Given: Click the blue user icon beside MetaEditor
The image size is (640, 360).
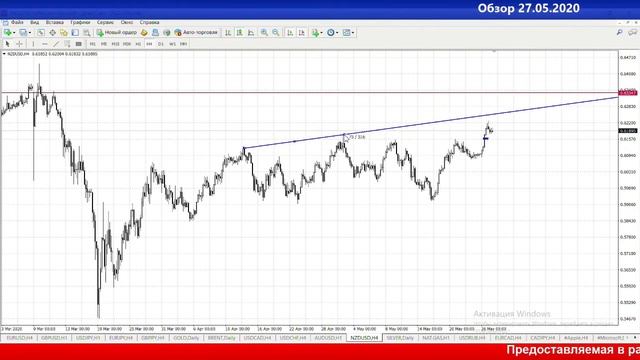Looking at the screenshot, I should (x=155, y=33).
